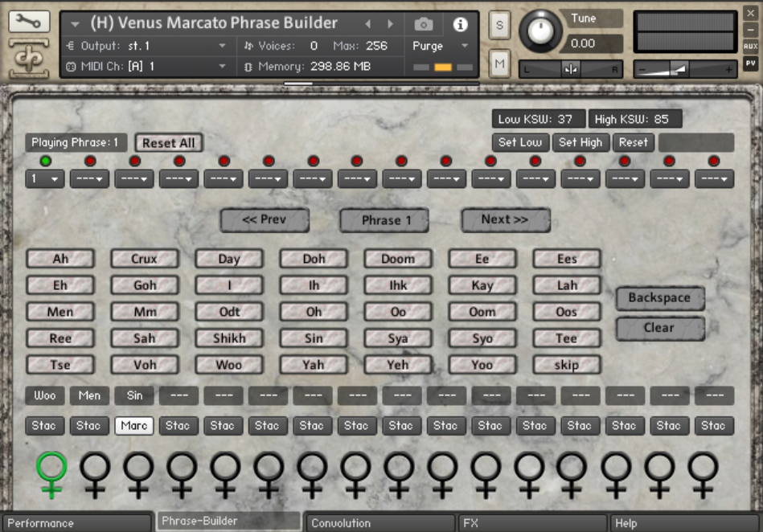Toggle the last Stac articulation on the right
This screenshot has height=532, width=763.
click(713, 425)
